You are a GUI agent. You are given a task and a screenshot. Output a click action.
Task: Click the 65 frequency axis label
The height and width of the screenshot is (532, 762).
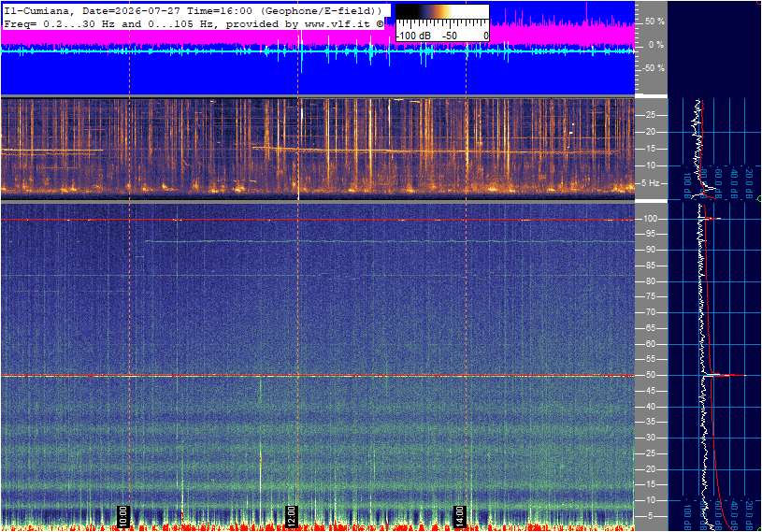[x=650, y=328]
